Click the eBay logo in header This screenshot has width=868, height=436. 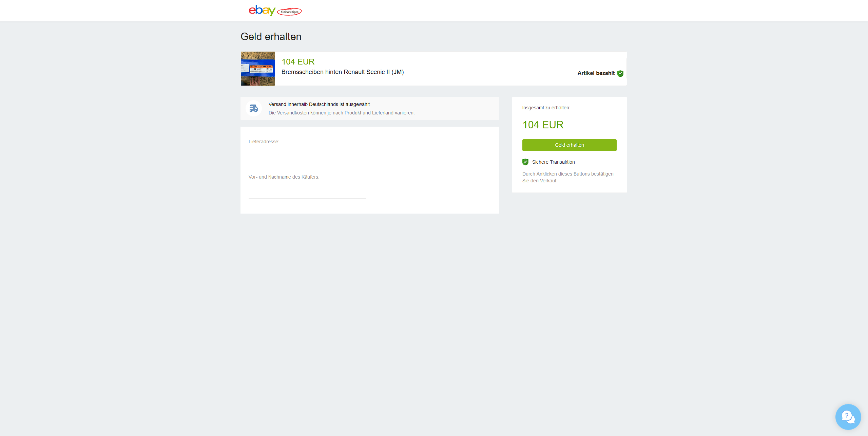[262, 11]
